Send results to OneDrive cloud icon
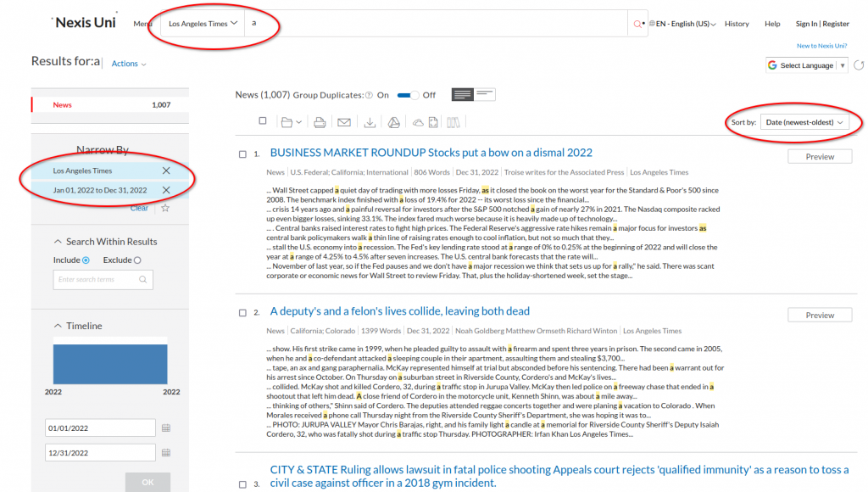Screen dimensions: 868x492 coord(418,122)
